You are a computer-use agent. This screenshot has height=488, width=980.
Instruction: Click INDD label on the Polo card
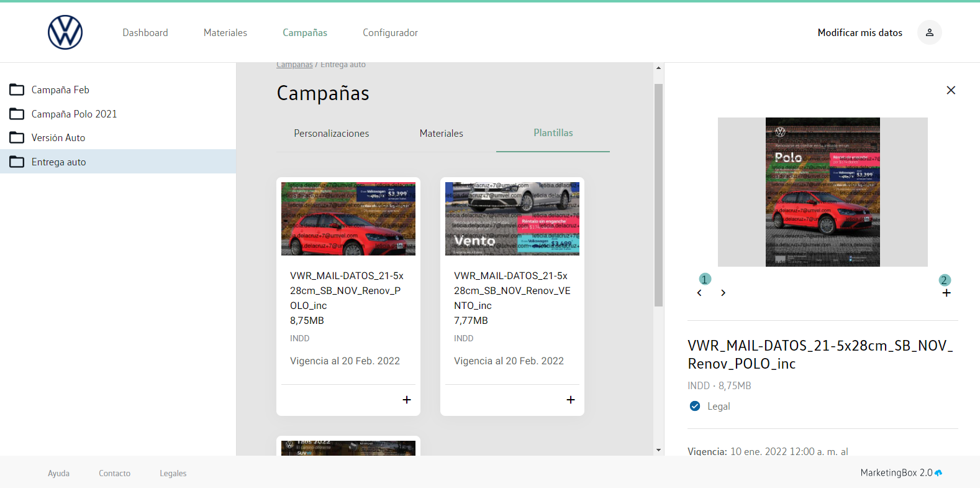(299, 339)
